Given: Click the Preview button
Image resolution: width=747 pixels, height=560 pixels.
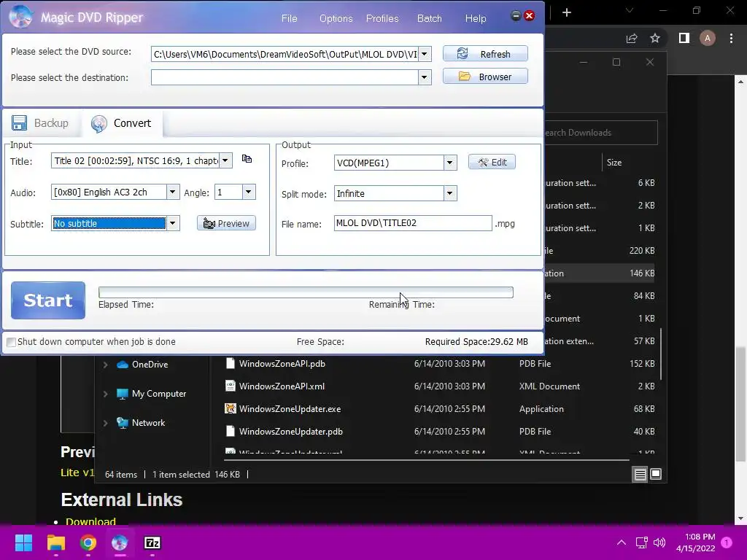Looking at the screenshot, I should pyautogui.click(x=226, y=223).
